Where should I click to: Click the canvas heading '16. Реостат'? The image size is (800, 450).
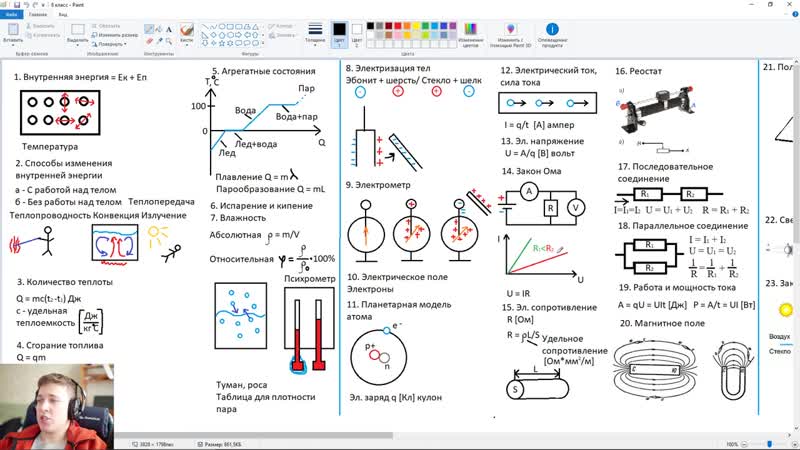click(x=638, y=71)
